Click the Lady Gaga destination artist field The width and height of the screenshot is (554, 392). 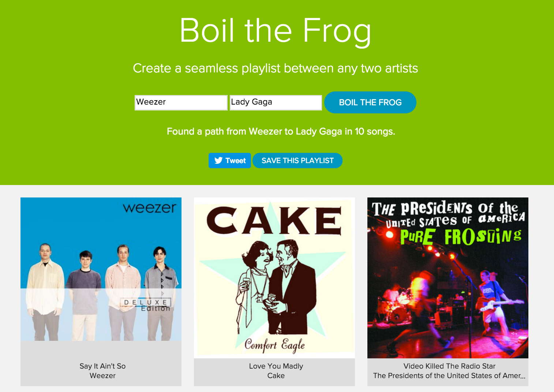(x=276, y=102)
